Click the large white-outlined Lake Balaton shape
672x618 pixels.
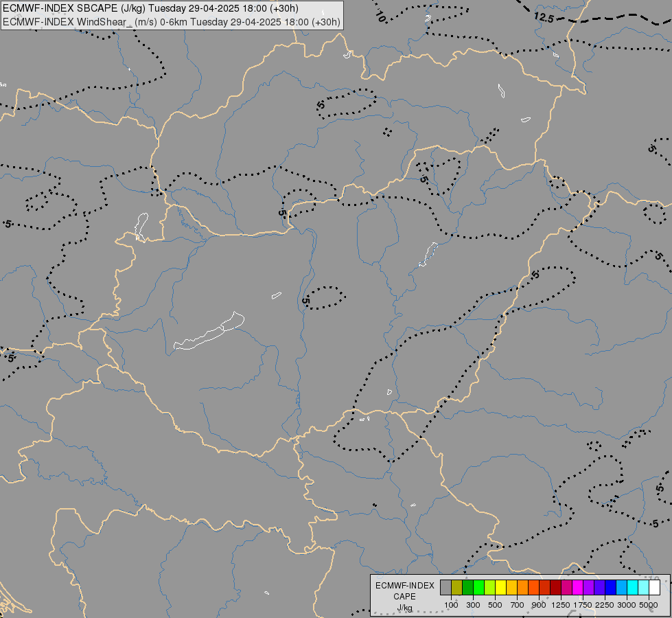pos(209,332)
